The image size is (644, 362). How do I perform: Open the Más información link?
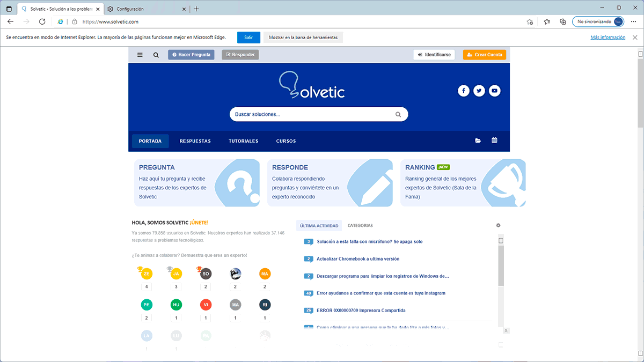(x=608, y=38)
